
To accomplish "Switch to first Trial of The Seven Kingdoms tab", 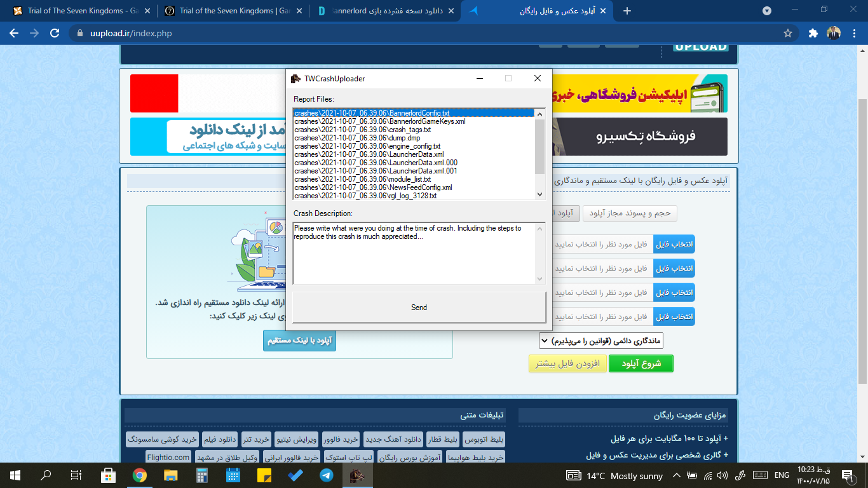I will [x=79, y=11].
